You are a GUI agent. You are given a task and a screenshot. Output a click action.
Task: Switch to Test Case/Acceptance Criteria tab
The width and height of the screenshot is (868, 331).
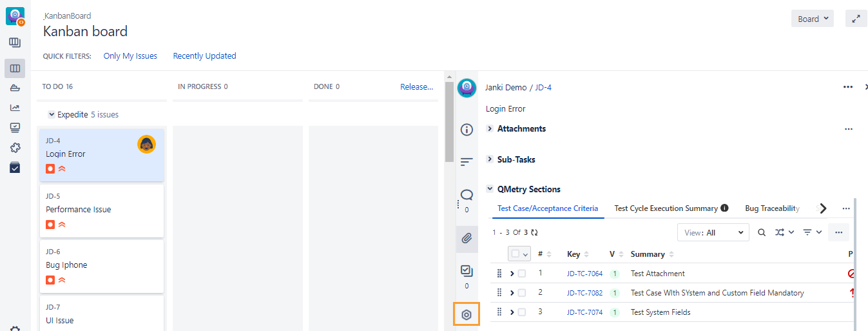tap(548, 208)
